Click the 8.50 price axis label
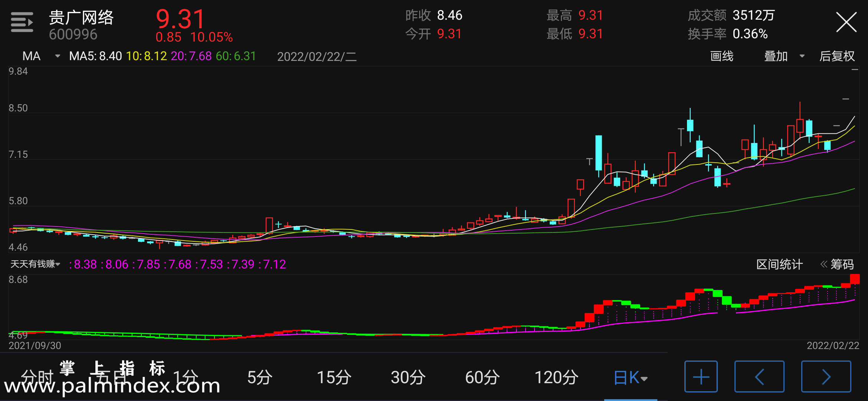Screen dimensions: 868x401 pos(18,108)
